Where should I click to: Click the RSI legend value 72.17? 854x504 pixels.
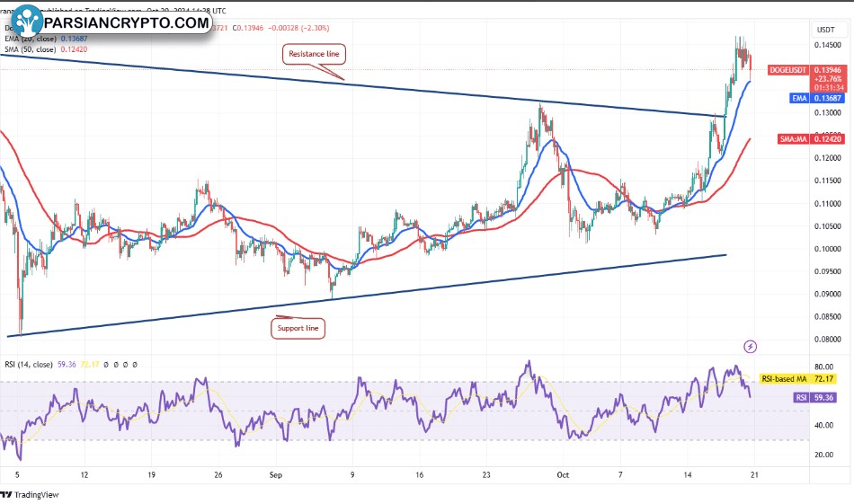90,365
